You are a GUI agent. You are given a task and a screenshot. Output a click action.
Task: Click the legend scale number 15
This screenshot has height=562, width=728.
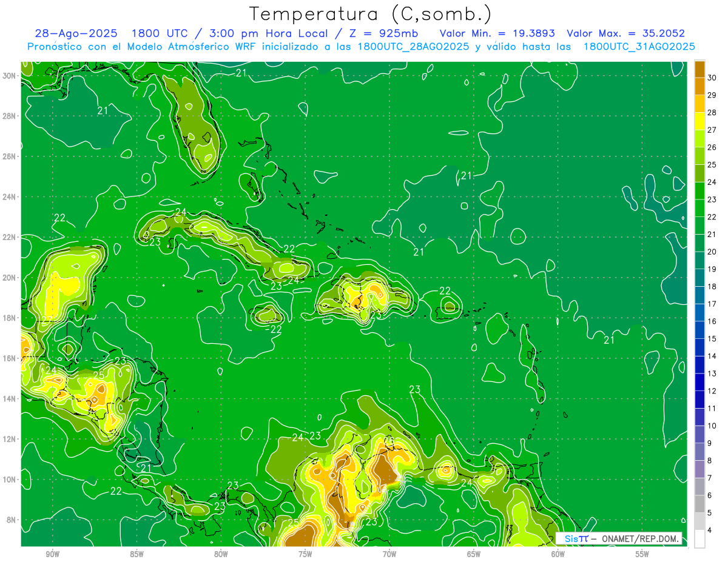[x=712, y=338]
